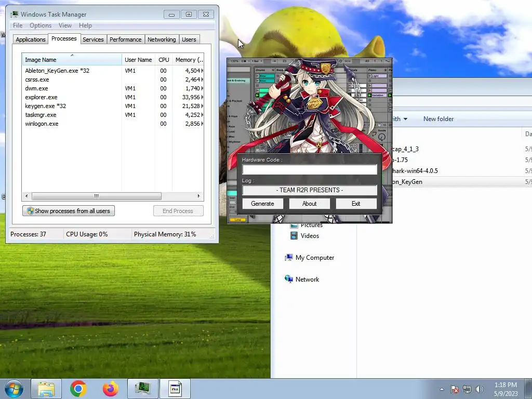The width and height of the screenshot is (532, 399).
Task: Click the Exit button in keygen
Action: [356, 204]
